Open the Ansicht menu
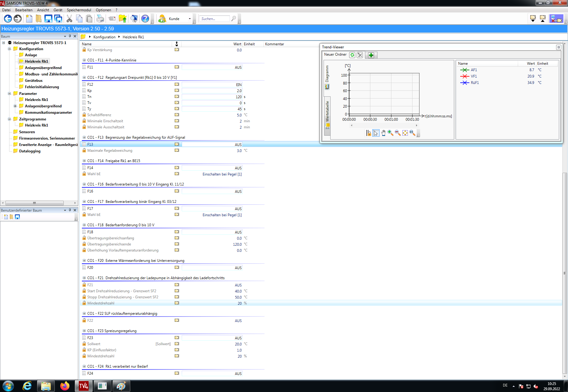Screen dimensions: 568x392 point(43,10)
